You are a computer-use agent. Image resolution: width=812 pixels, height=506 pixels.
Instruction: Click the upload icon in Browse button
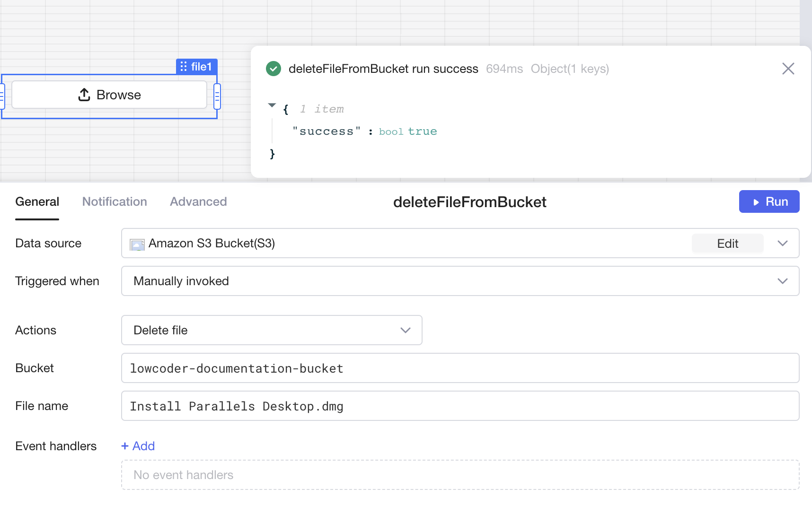tap(84, 95)
